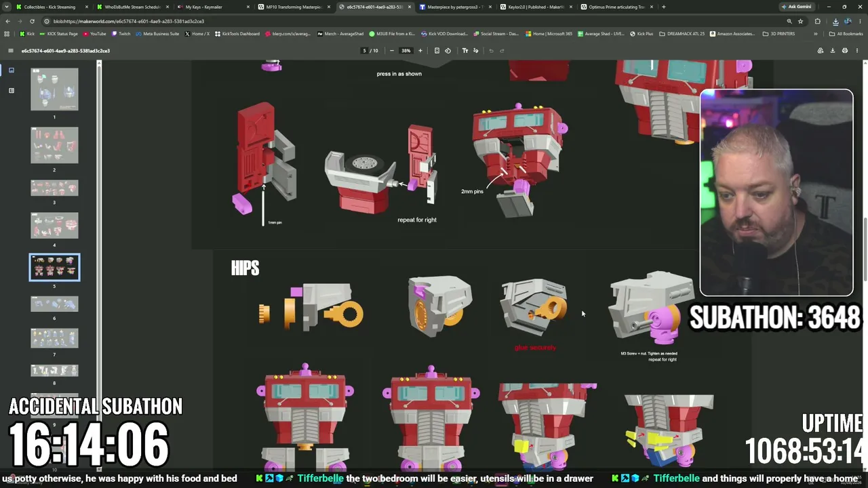Viewport: 868px width, 488px height.
Task: Open the Chrome three-dot menu
Action: point(861,21)
